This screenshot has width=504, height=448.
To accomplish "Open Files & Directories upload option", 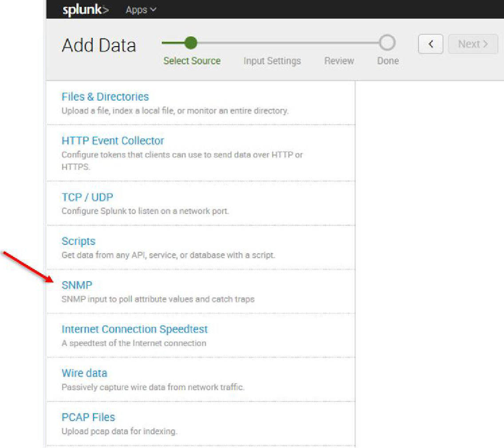I will [x=105, y=97].
